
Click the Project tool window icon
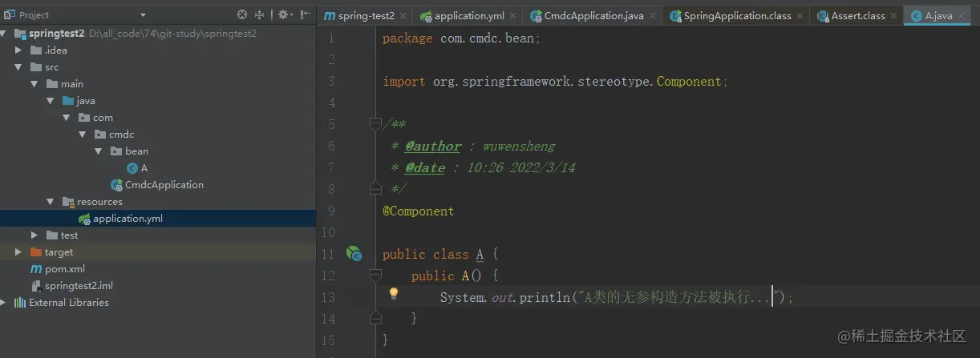coord(9,15)
